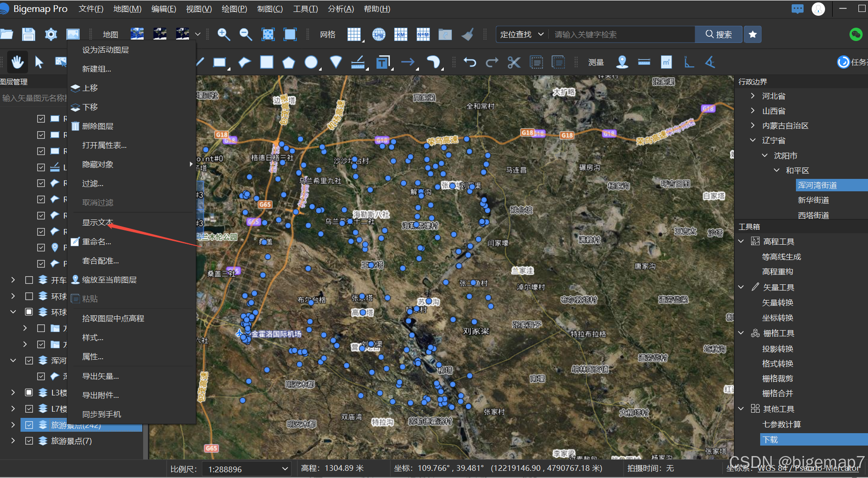This screenshot has width=868, height=478.
Task: Select 浑河湾街道 in boundary tree
Action: [817, 185]
